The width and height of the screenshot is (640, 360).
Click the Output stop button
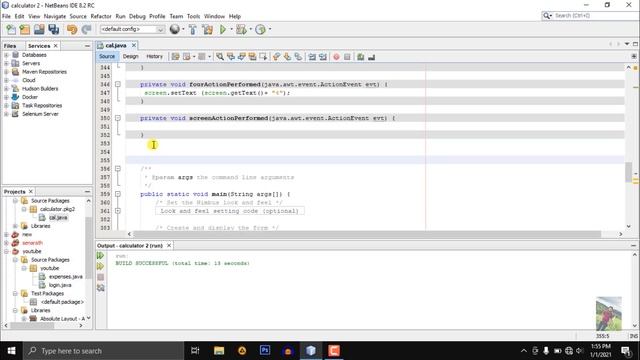tap(100, 277)
